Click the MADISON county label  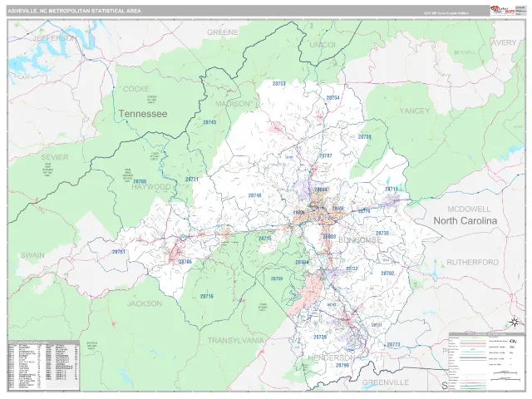click(232, 103)
